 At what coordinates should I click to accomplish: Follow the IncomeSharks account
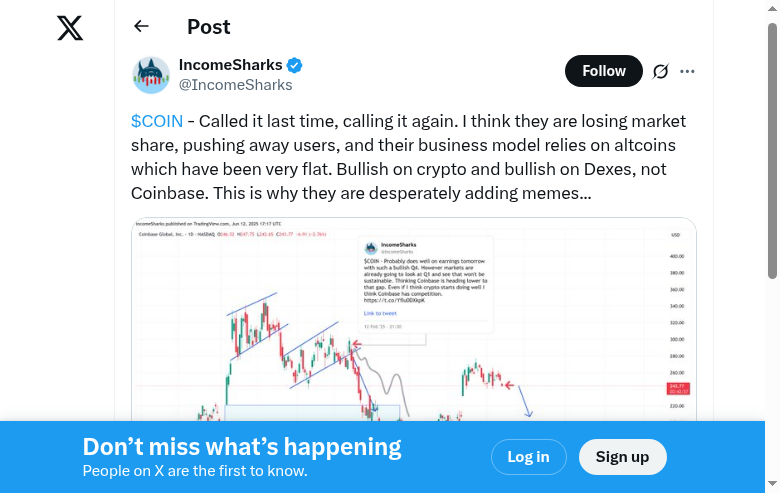point(604,71)
